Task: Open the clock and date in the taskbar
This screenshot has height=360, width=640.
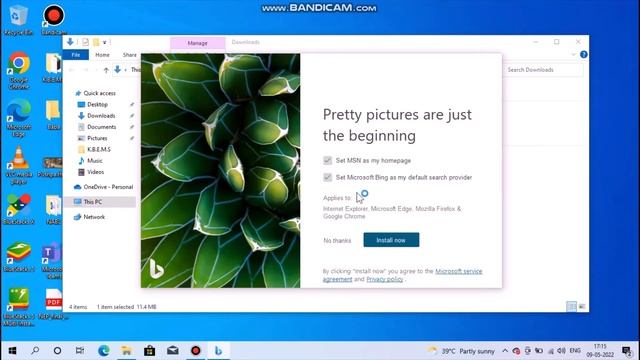Action: click(x=600, y=351)
